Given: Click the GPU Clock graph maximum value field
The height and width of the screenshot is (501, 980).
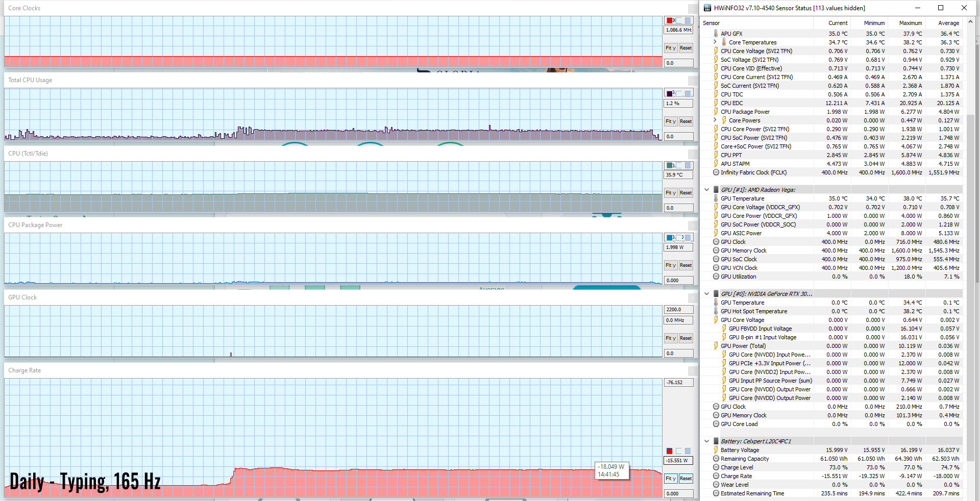Looking at the screenshot, I should [678, 310].
